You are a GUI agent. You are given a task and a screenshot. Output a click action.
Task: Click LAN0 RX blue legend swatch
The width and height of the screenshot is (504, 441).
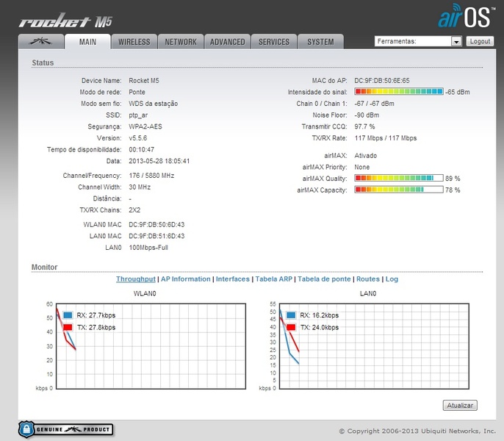click(291, 315)
